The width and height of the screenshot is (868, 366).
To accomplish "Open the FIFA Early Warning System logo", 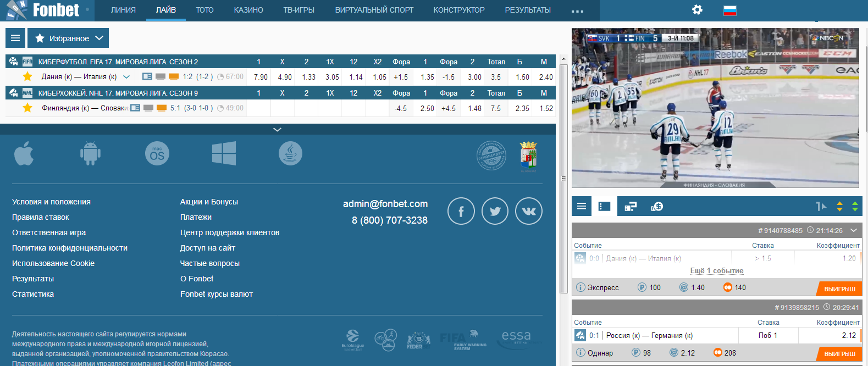I will (x=463, y=340).
